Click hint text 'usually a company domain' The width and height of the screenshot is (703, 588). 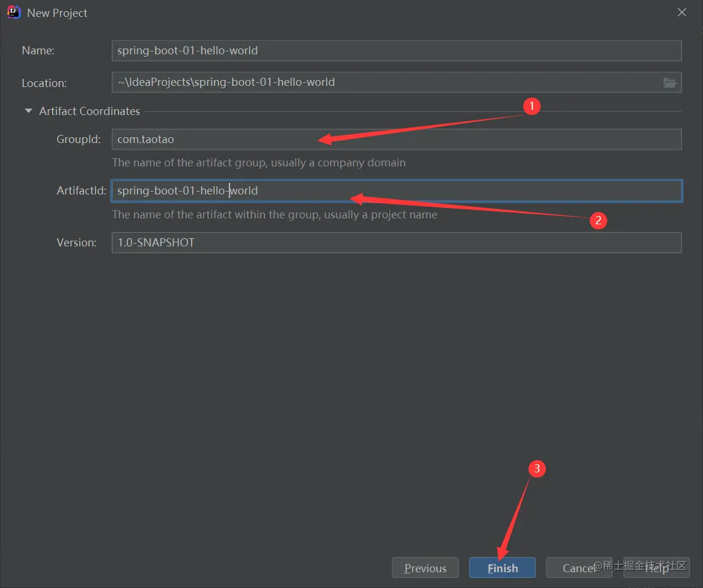[337, 163]
